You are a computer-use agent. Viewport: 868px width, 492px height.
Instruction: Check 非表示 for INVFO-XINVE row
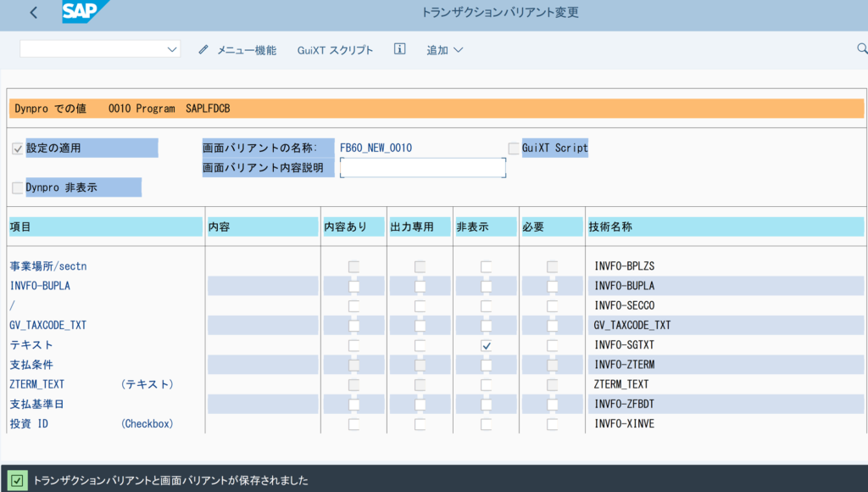click(x=486, y=424)
